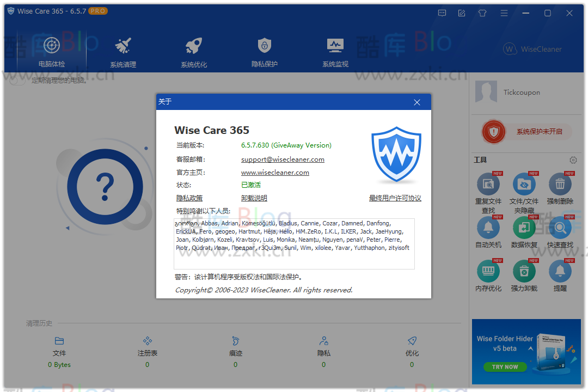Open the hamburger main menu
Image resolution: width=588 pixels, height=392 pixels.
(504, 13)
